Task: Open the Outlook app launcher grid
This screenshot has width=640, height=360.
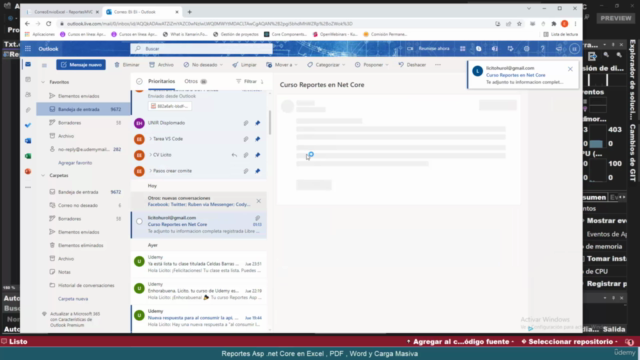Action: pos(28,49)
